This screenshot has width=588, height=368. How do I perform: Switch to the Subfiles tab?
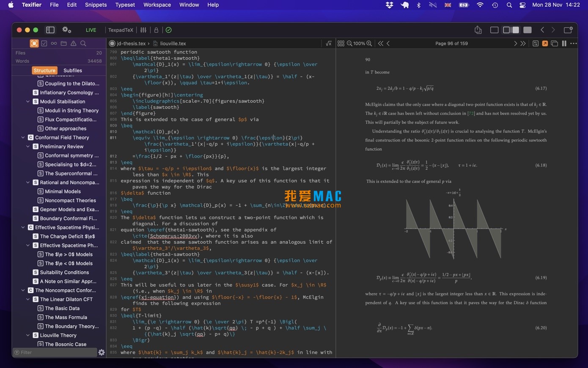72,70
